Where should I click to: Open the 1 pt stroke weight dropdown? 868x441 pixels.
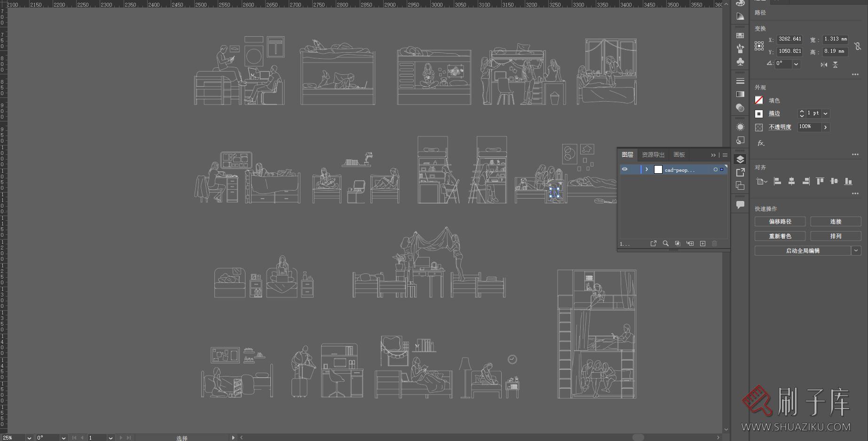(825, 113)
